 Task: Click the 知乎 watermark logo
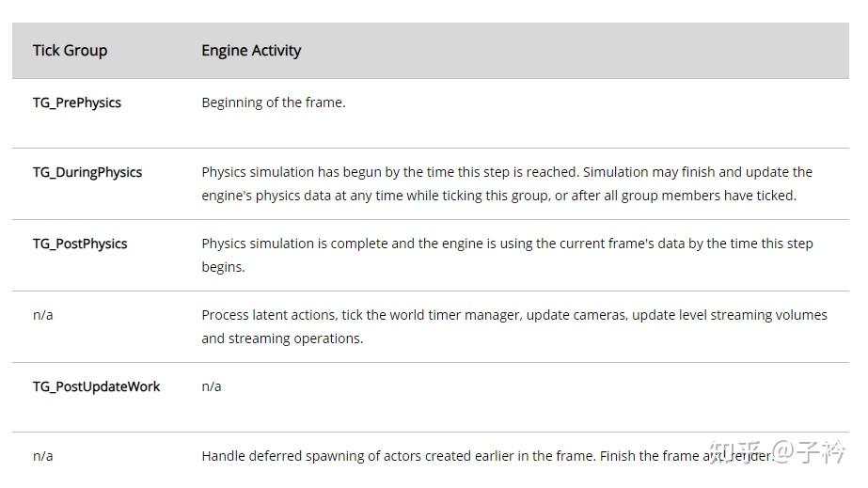735,453
